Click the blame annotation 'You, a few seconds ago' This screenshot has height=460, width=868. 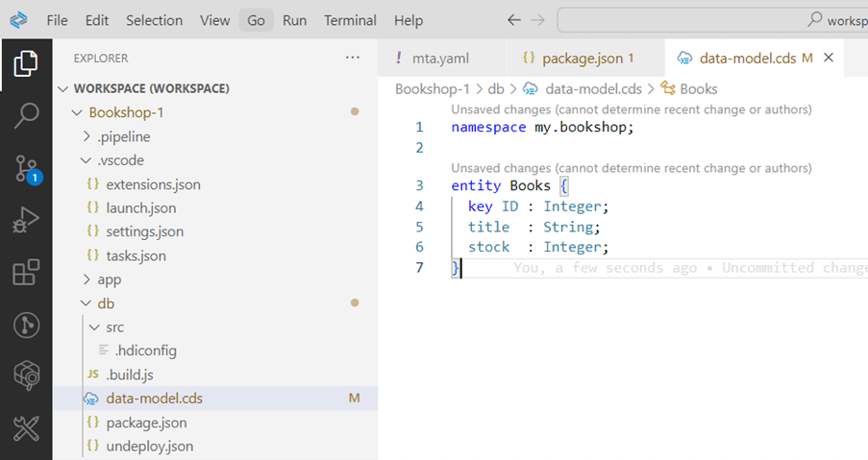coord(605,268)
